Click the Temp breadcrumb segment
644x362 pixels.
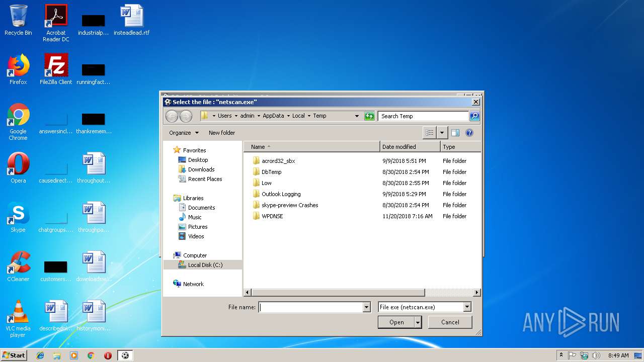click(x=319, y=116)
